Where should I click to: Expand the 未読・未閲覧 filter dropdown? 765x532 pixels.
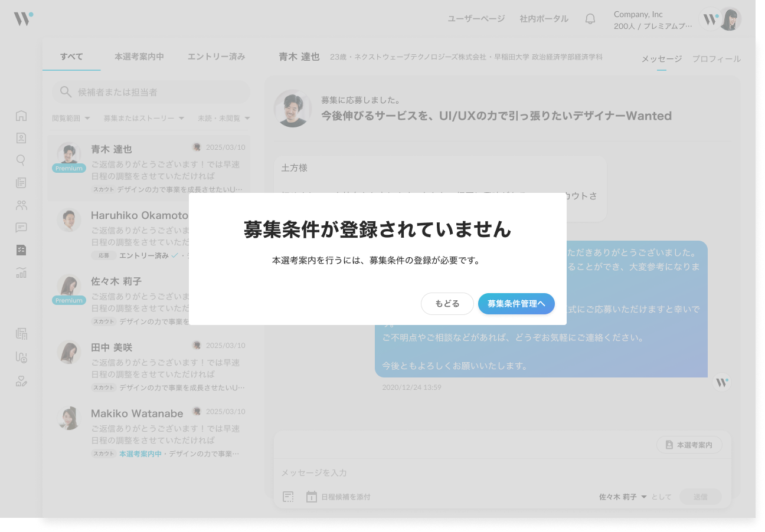click(x=222, y=117)
